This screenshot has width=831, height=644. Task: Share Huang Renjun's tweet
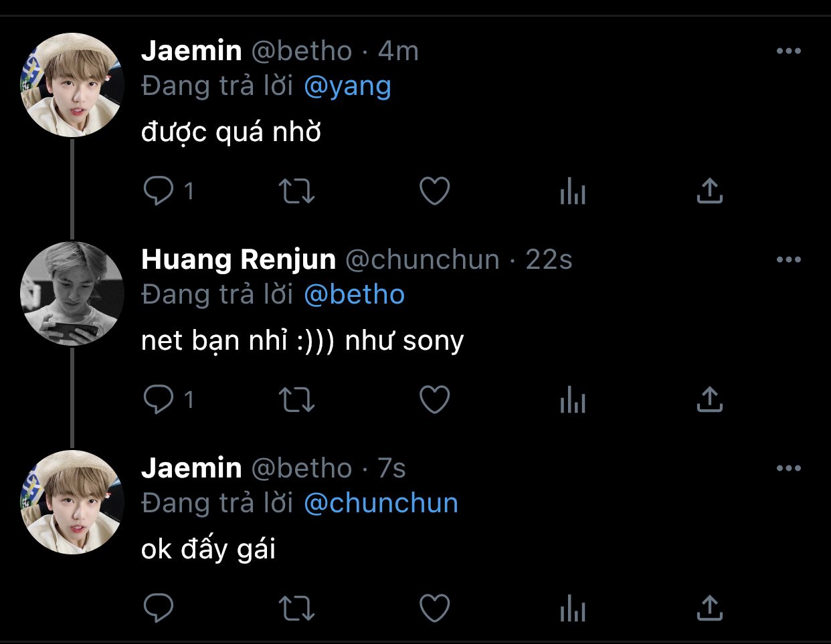pos(709,400)
